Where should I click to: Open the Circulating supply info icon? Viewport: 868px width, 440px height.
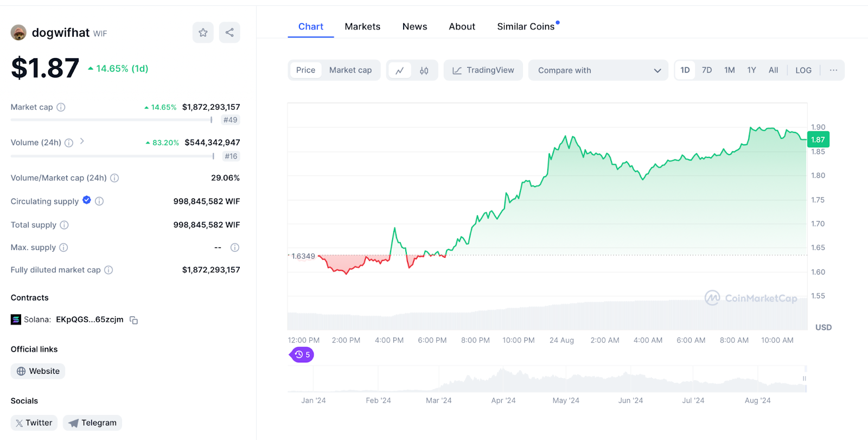99,201
